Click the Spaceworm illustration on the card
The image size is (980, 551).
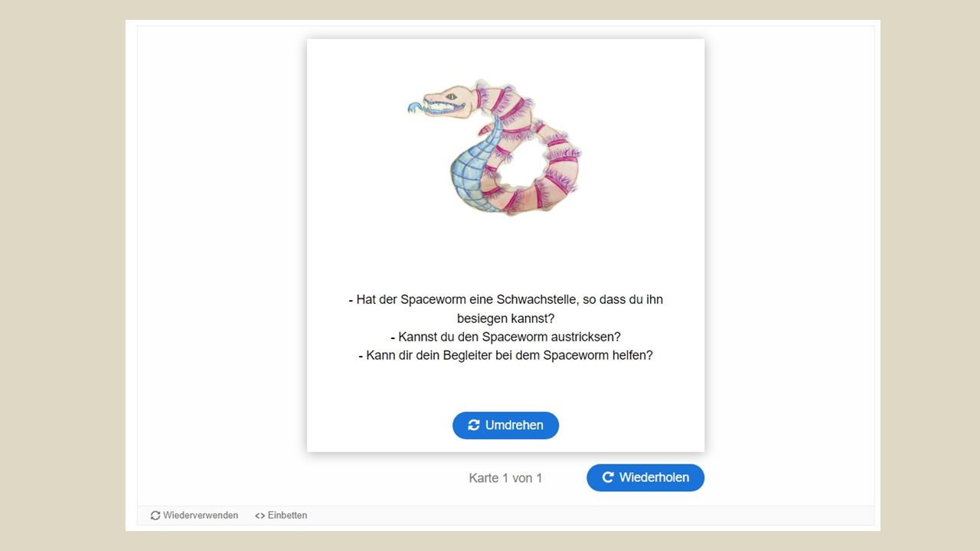pos(495,147)
